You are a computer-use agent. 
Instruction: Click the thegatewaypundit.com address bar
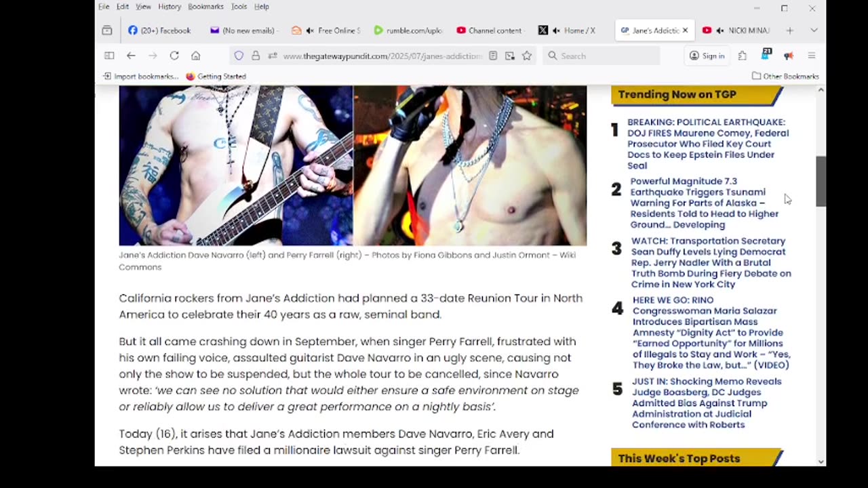click(x=382, y=56)
